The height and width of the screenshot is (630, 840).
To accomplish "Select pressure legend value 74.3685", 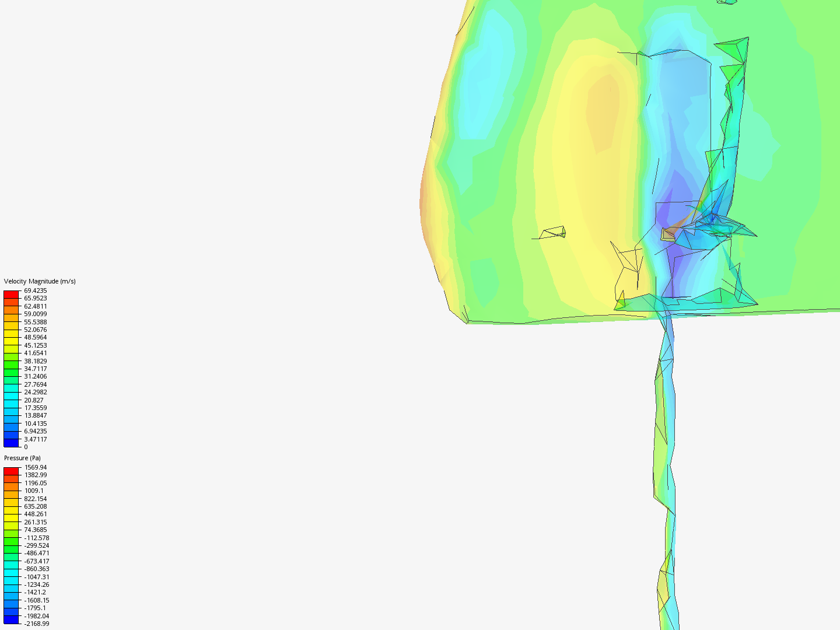I will tap(36, 530).
